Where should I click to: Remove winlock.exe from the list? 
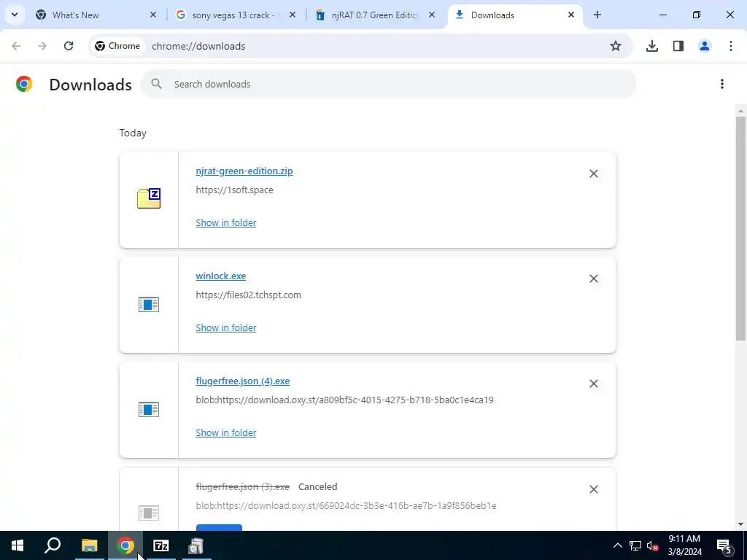click(x=594, y=279)
